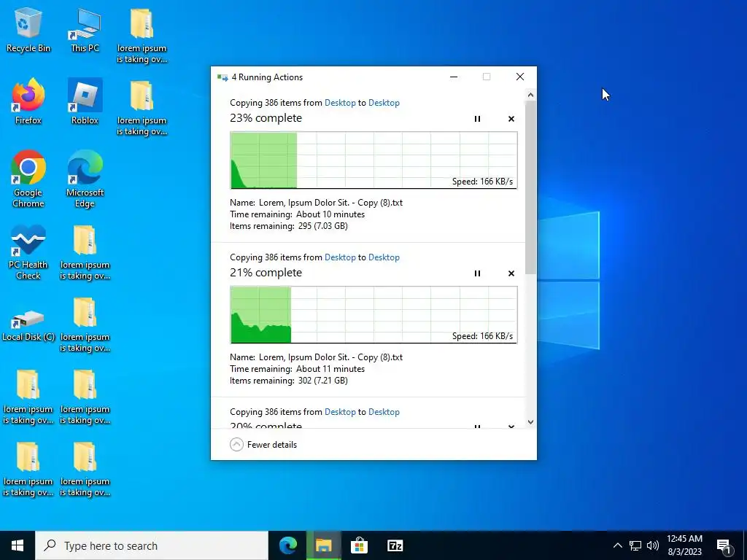
Task: Click the Desktop destination link in the 23% copy
Action: (x=384, y=103)
